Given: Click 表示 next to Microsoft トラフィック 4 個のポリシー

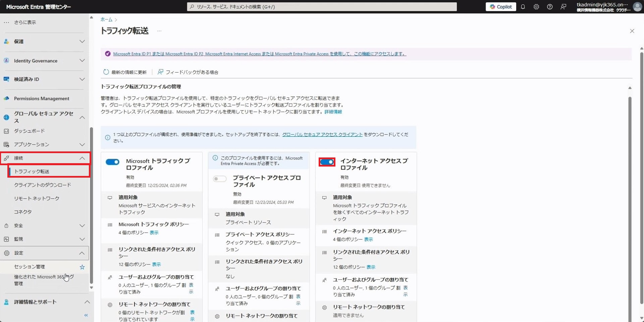Looking at the screenshot, I should coord(154,233).
